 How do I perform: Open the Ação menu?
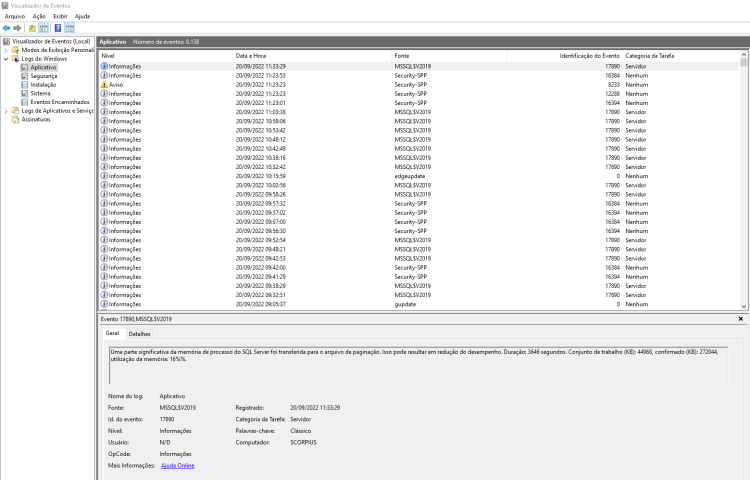(x=39, y=16)
